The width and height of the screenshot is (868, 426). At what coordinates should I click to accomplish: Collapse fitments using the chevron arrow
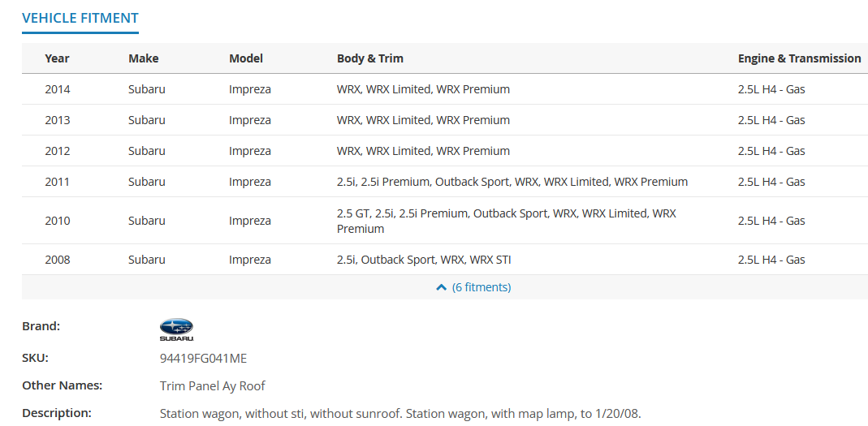(x=441, y=287)
